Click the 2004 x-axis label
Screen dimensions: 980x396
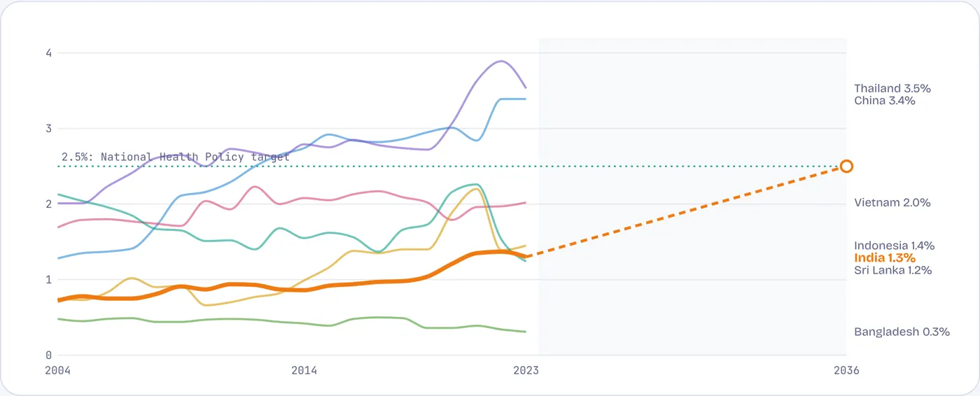[57, 371]
